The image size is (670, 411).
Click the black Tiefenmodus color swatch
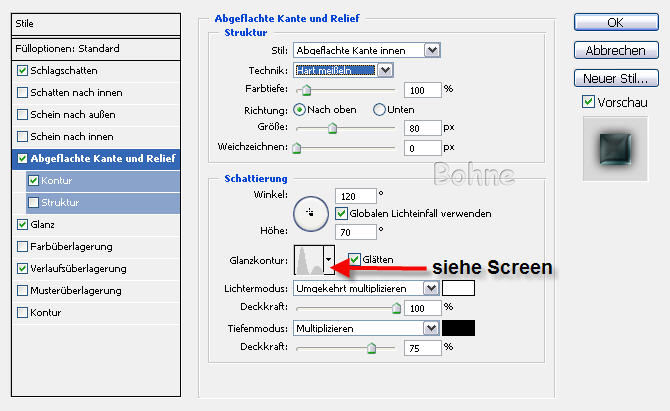[x=459, y=328]
